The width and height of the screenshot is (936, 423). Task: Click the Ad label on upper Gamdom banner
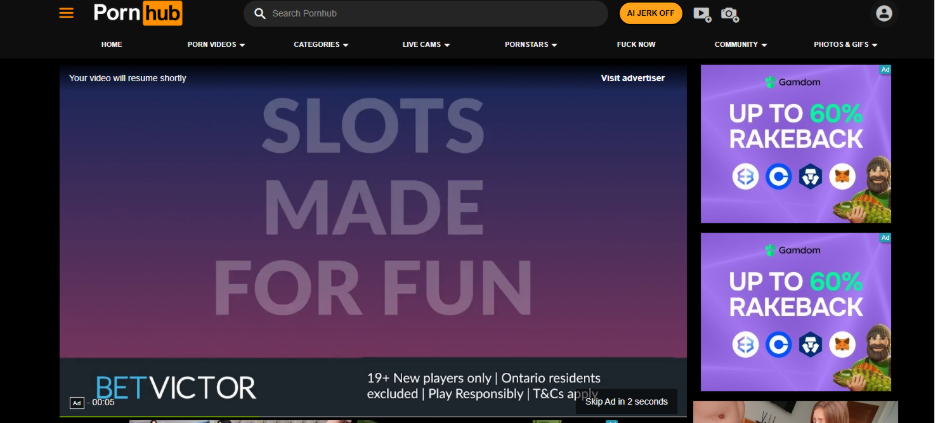click(x=885, y=70)
